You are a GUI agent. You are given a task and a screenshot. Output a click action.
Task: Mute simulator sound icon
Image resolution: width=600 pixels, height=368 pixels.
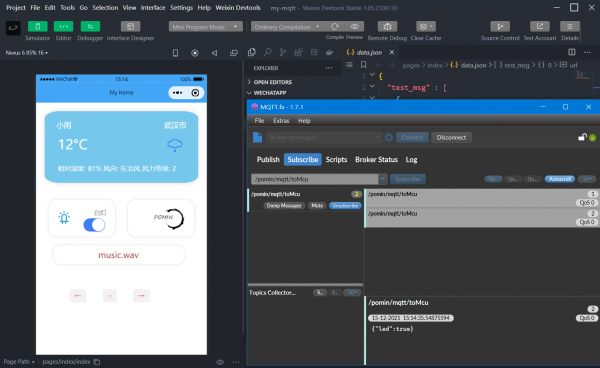214,53
